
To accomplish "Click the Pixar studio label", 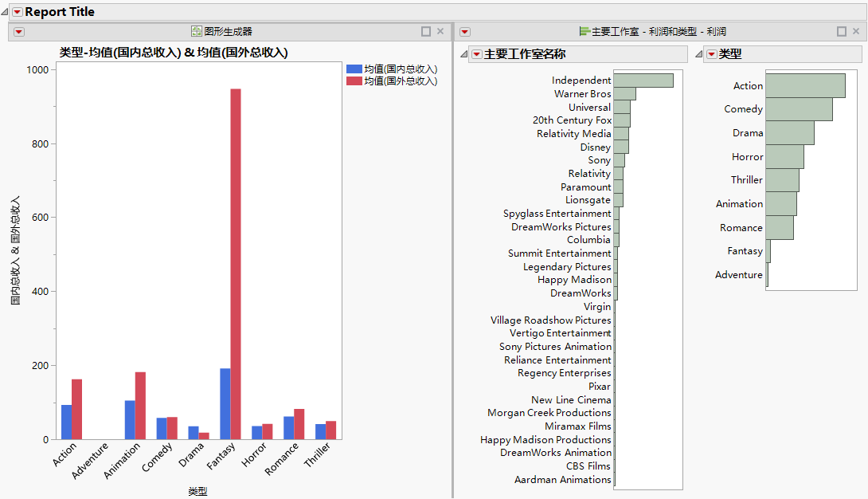I will (600, 387).
